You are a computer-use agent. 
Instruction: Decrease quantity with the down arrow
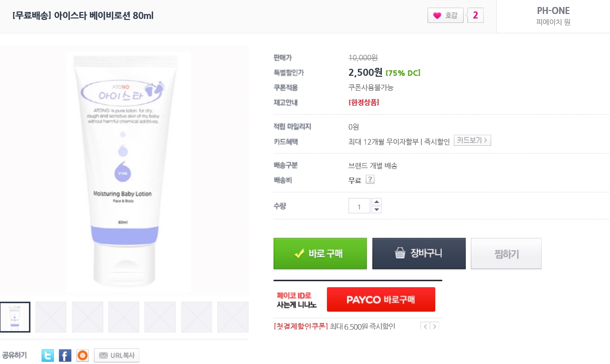tap(377, 209)
